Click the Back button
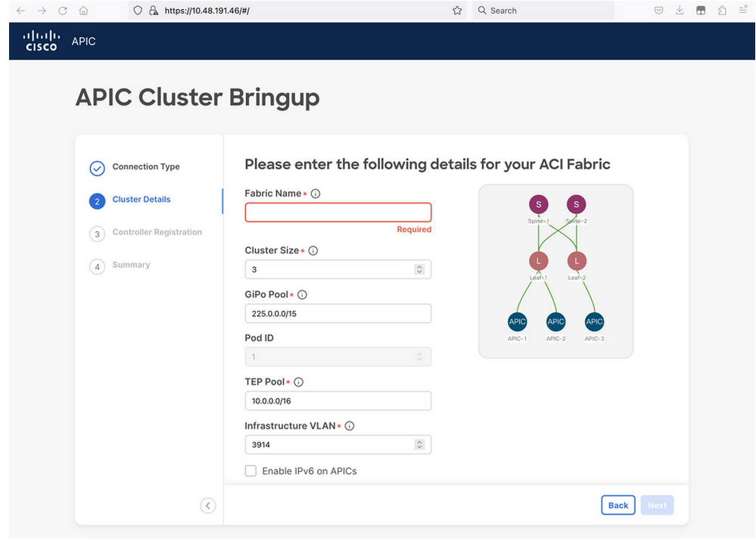This screenshot has width=756, height=540. 618,505
